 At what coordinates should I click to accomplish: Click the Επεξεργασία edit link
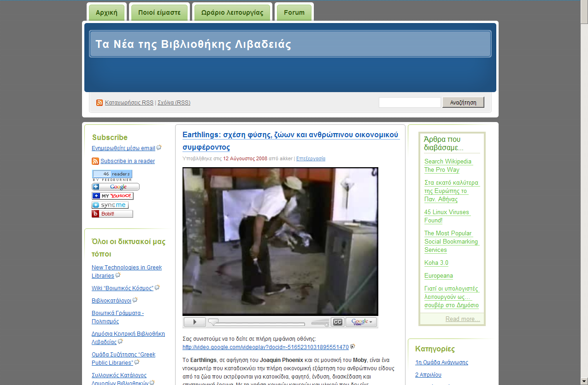pos(311,158)
